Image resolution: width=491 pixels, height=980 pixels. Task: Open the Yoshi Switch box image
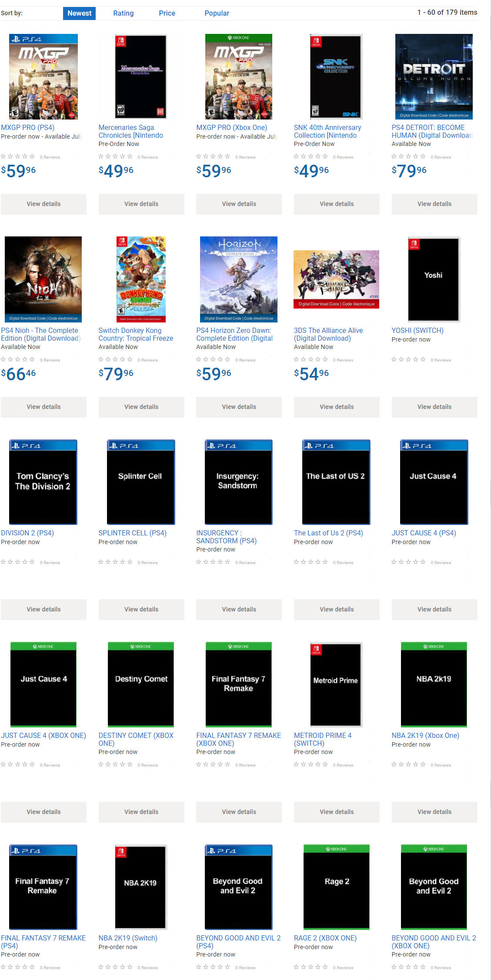pyautogui.click(x=434, y=279)
